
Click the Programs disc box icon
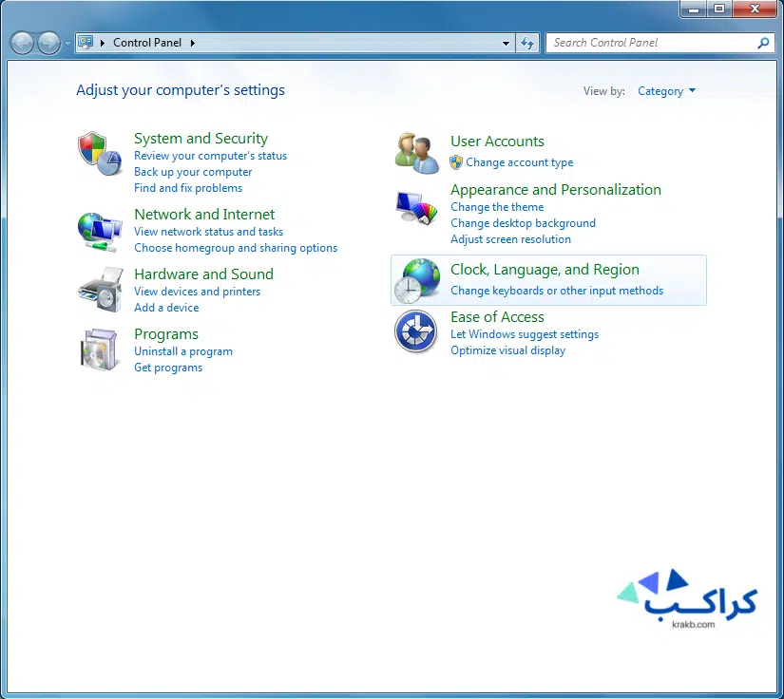tap(100, 349)
